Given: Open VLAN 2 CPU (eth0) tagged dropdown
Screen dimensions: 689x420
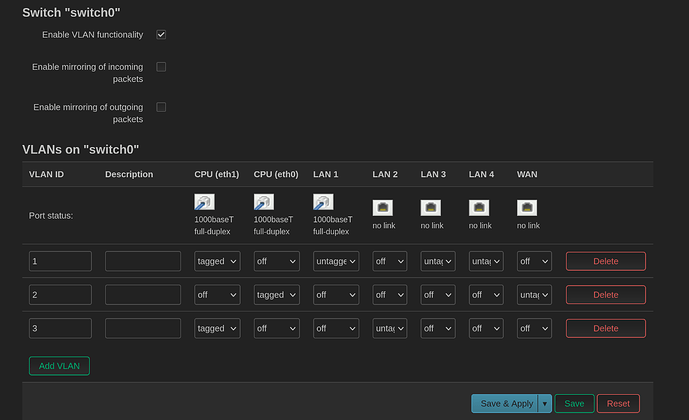Looking at the screenshot, I should point(276,295).
